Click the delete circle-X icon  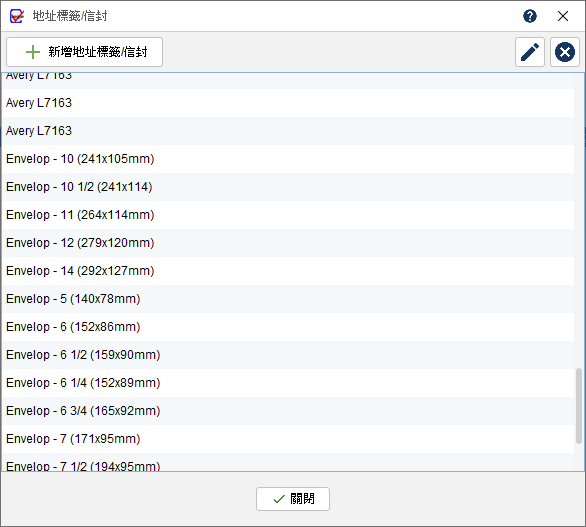pos(565,52)
